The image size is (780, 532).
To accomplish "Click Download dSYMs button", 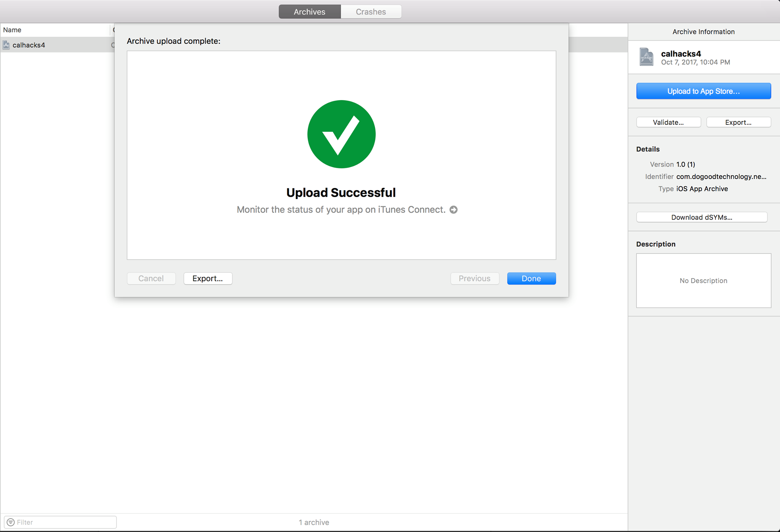I will pos(702,217).
